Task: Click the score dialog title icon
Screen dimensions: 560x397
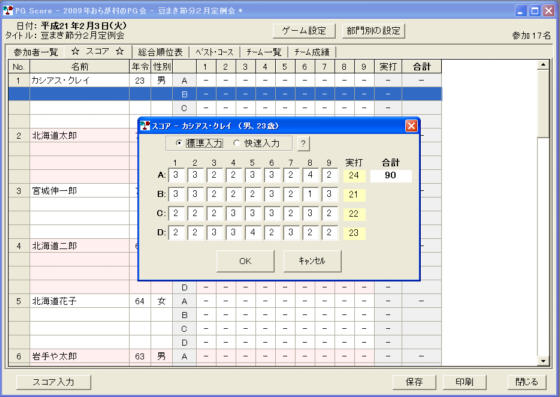Action: click(x=145, y=126)
